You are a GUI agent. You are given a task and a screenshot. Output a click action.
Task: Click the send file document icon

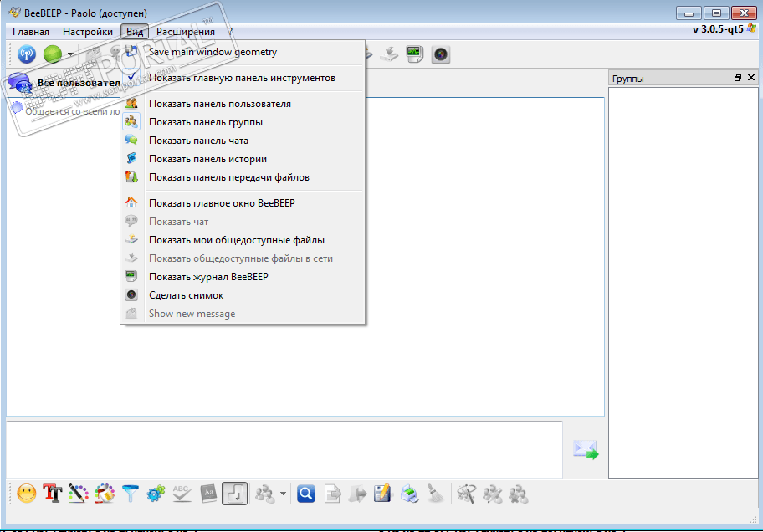[332, 494]
